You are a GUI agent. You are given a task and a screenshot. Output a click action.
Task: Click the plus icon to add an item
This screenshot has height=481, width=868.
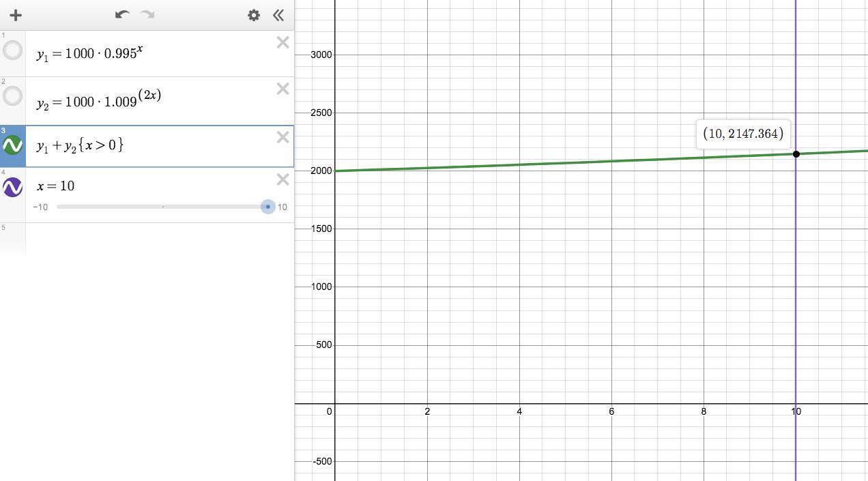[16, 15]
